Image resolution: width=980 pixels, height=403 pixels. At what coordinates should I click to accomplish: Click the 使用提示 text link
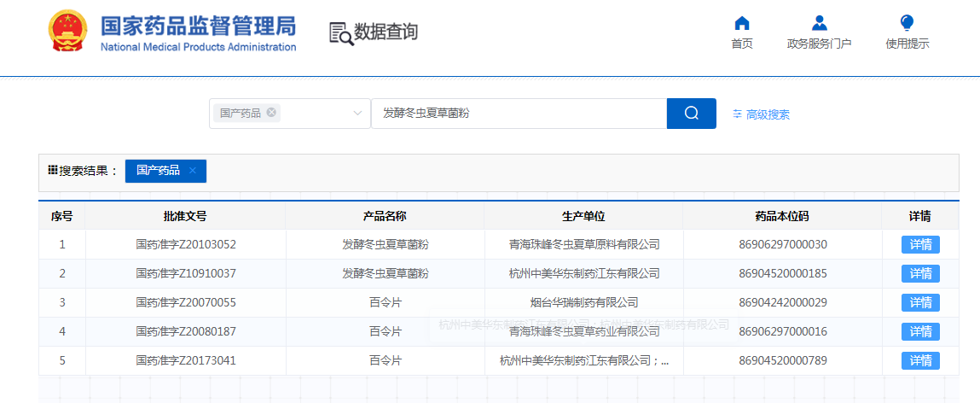(907, 44)
